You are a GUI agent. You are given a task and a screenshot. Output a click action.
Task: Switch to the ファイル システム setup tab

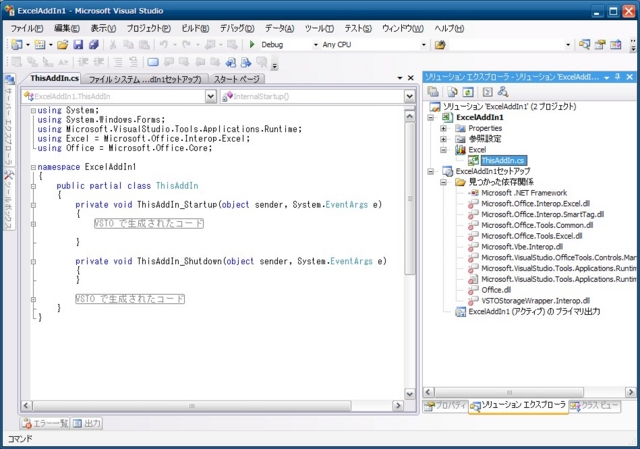pos(145,79)
